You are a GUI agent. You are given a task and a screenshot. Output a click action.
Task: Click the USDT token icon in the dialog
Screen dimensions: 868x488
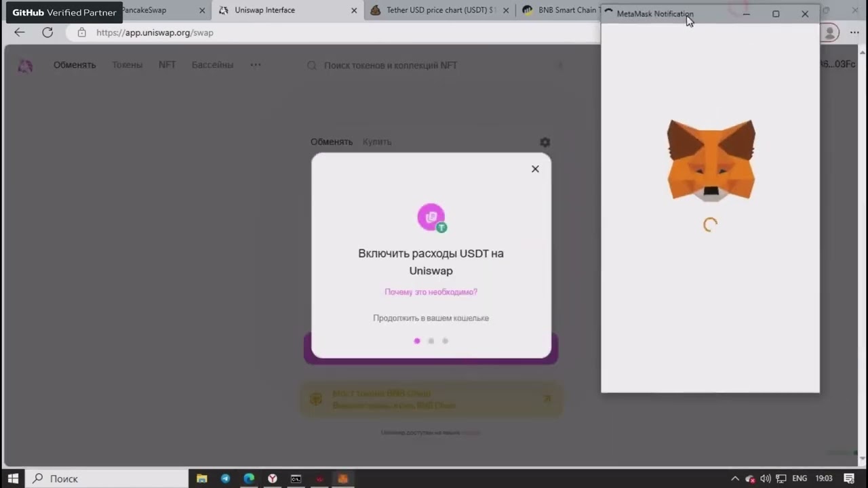441,228
